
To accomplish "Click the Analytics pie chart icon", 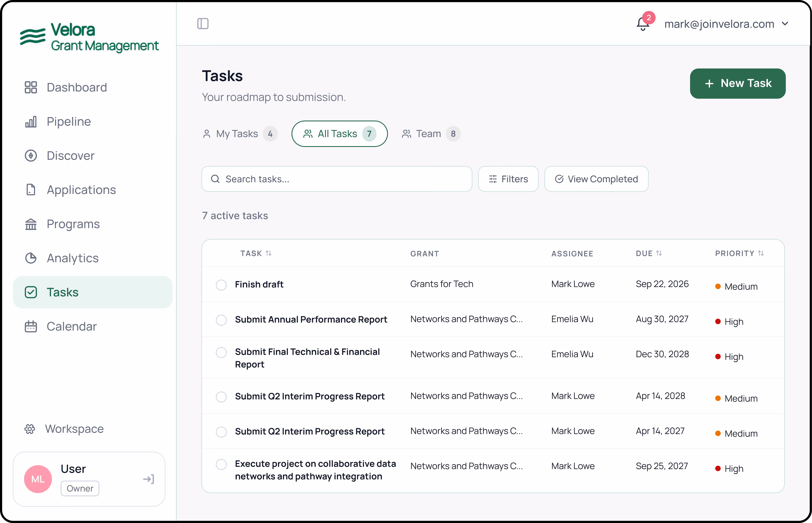I will pos(31,258).
